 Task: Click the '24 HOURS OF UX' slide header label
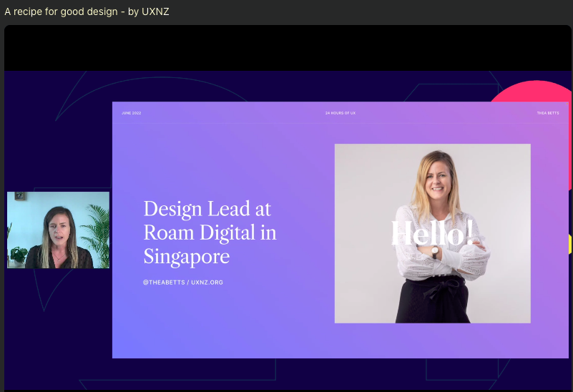tap(341, 113)
